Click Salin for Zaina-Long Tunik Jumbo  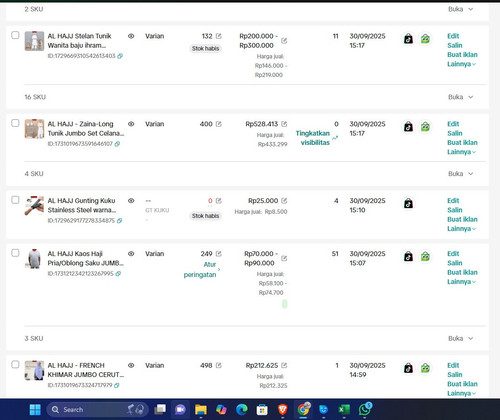coord(455,133)
